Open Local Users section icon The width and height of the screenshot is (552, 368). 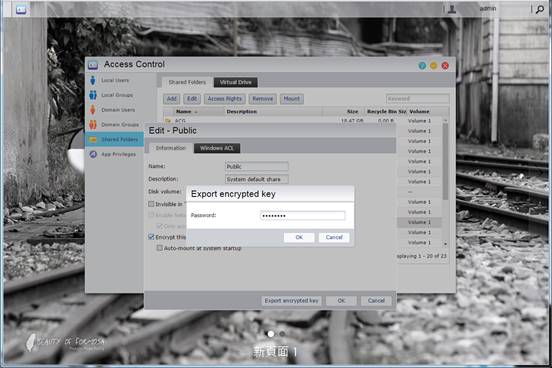click(93, 80)
